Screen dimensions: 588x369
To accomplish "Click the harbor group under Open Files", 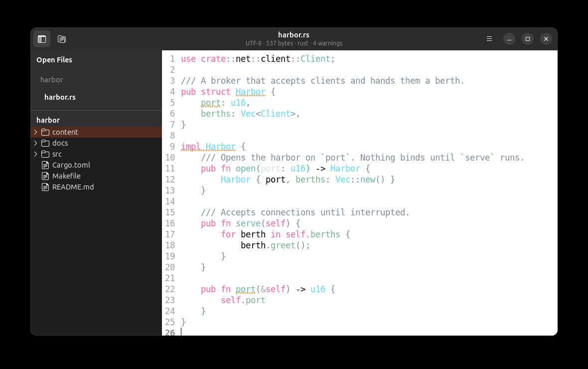I will (52, 80).
